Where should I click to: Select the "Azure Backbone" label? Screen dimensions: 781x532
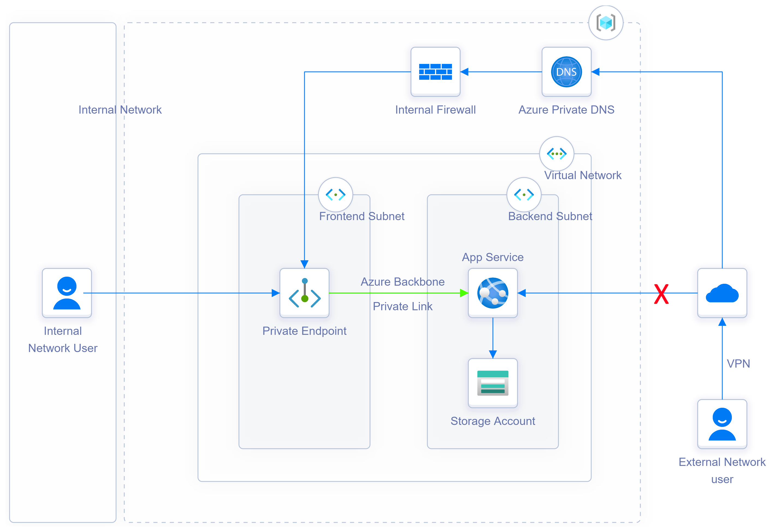pyautogui.click(x=403, y=282)
